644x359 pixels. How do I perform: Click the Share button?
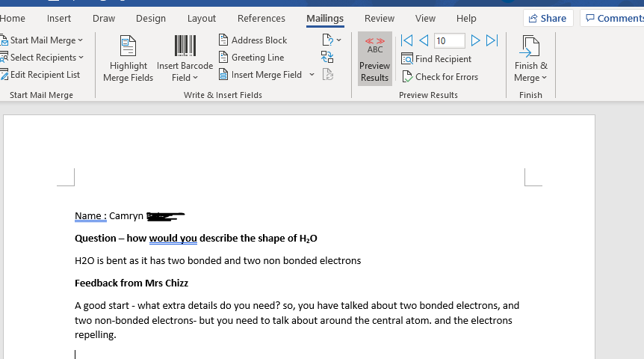(x=548, y=18)
